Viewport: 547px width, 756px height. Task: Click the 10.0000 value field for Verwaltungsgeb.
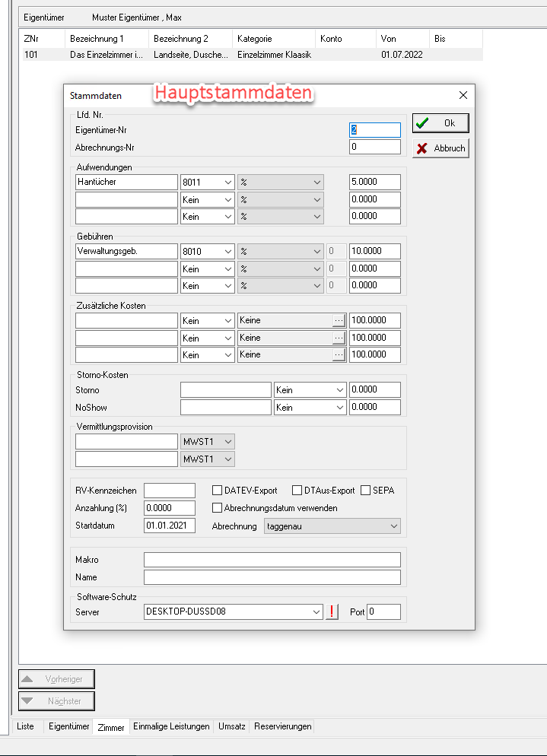point(375,251)
